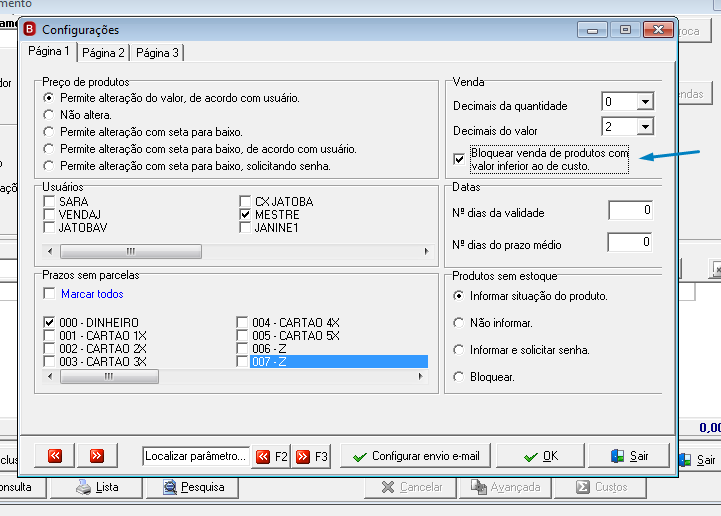Uncheck the 000 - DINHEIRO checkbox

(x=49, y=322)
